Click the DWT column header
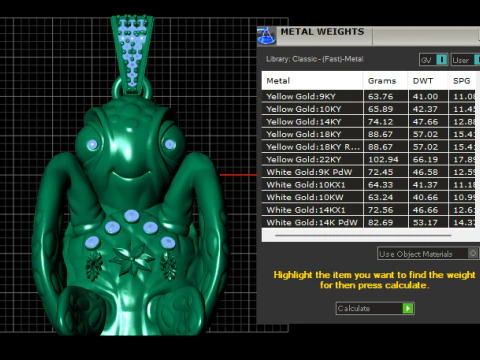The image size is (480, 360). point(428,81)
